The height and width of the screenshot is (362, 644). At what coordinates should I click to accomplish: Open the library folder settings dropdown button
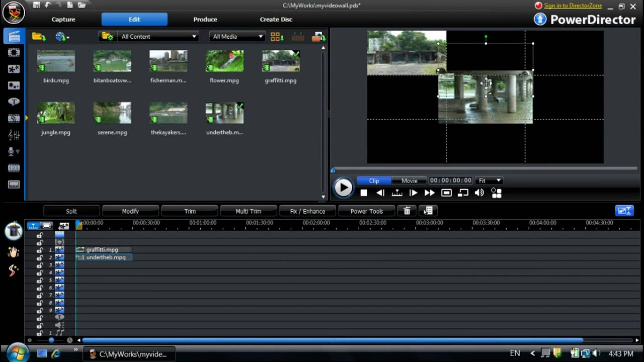tap(107, 37)
